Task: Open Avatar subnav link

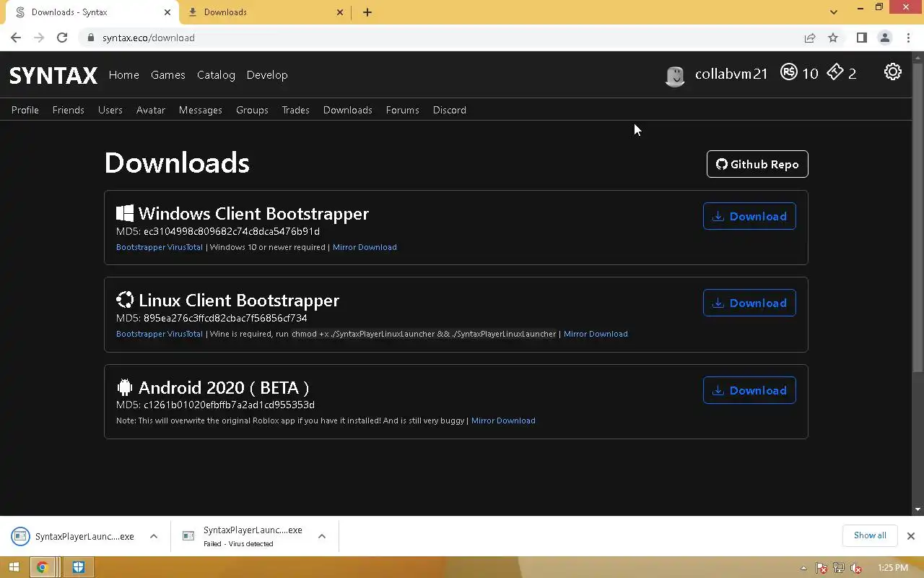Action: point(151,110)
